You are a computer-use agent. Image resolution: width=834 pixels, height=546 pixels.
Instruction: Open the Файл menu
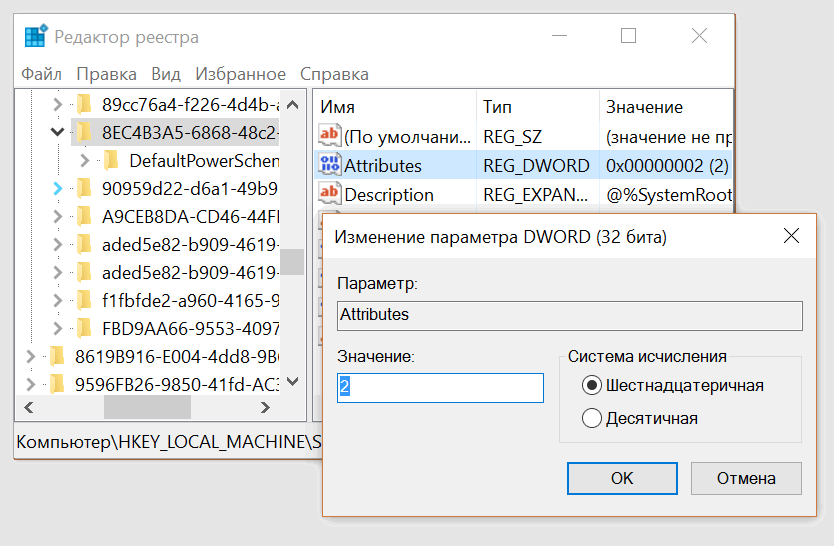click(x=41, y=74)
